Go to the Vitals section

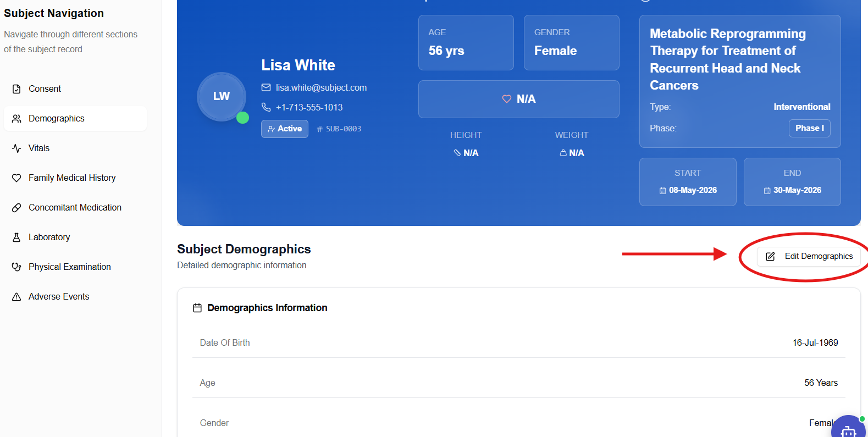click(x=75, y=148)
